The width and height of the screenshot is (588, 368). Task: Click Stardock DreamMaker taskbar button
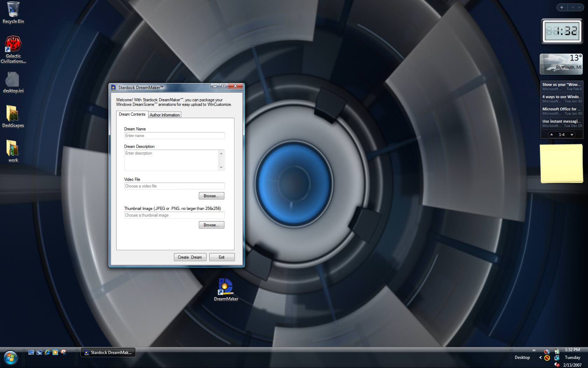click(108, 353)
